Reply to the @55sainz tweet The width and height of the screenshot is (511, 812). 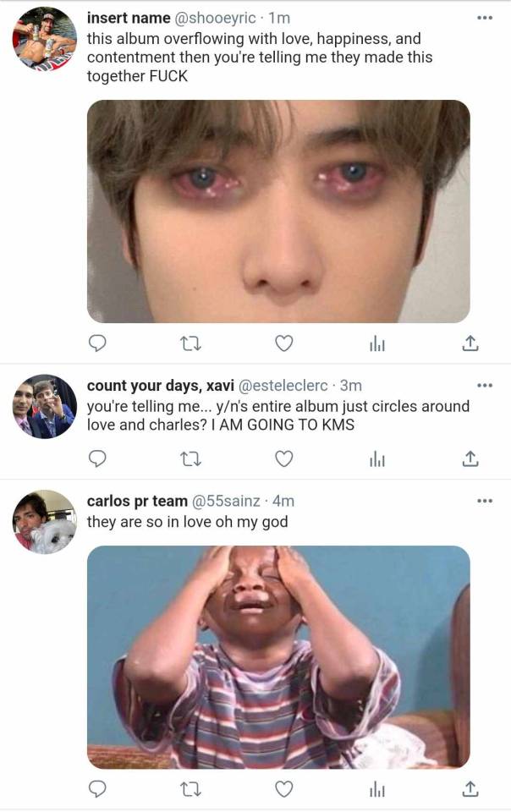click(98, 788)
